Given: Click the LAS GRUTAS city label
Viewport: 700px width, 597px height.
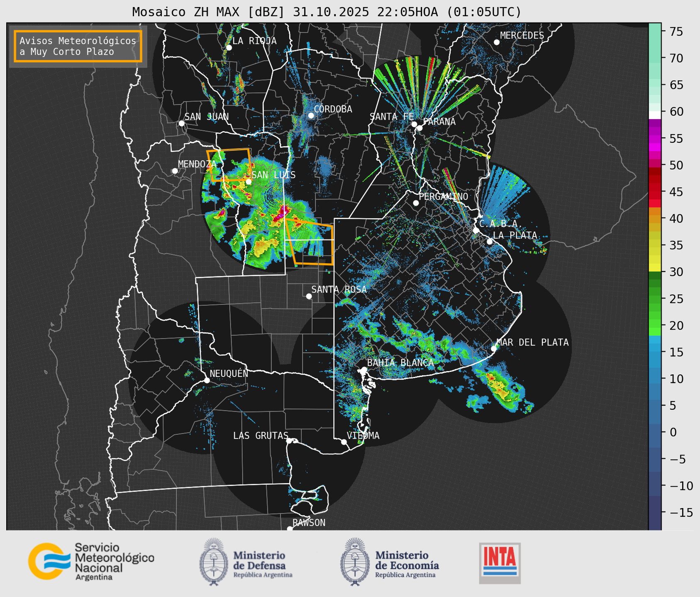Looking at the screenshot, I should pyautogui.click(x=261, y=436).
